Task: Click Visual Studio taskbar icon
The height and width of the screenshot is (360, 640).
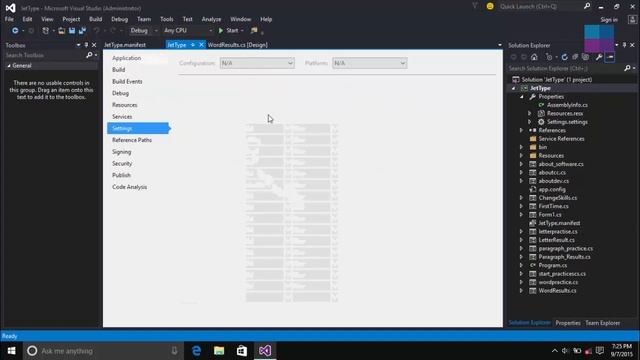Action: (x=265, y=351)
